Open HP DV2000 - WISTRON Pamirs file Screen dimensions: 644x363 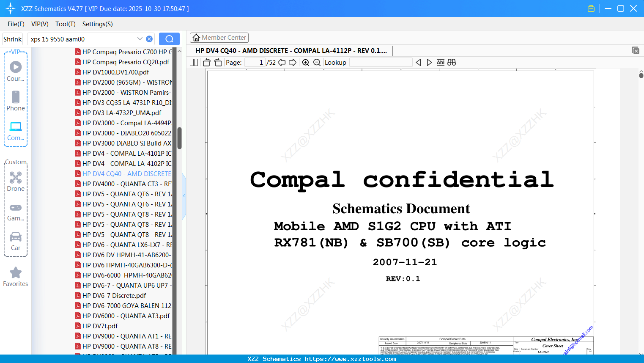(123, 93)
